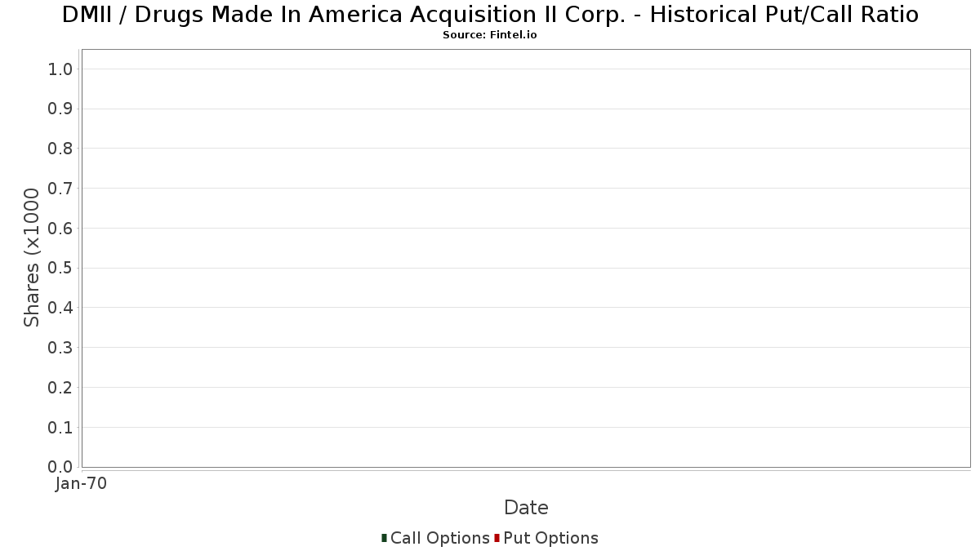980x551 pixels.
Task: Click the green Call Options legend swatch
Action: click(x=384, y=538)
